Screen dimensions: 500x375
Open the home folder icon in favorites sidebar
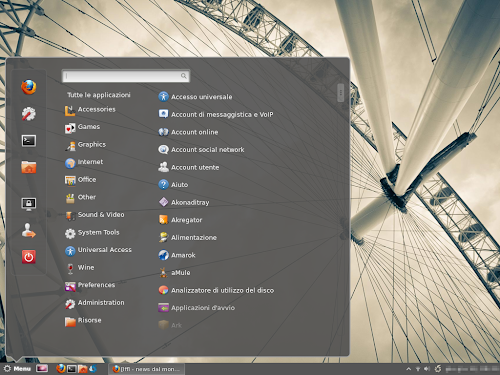tap(29, 167)
